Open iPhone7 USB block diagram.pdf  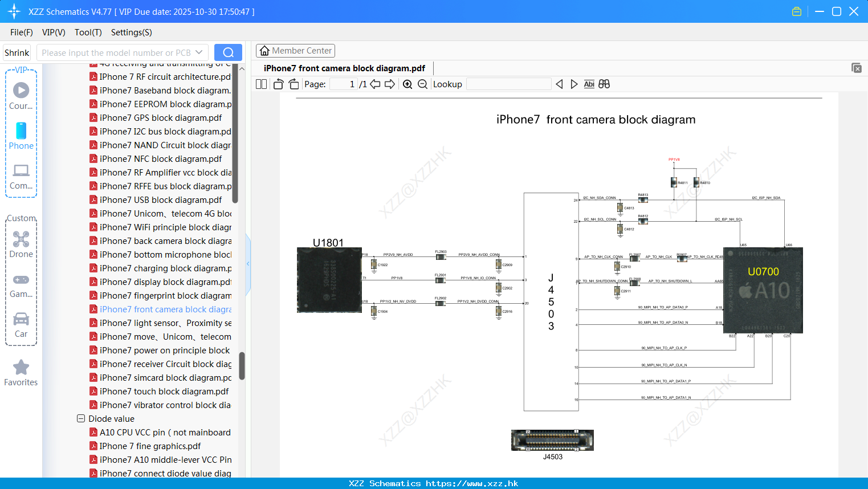(x=156, y=200)
